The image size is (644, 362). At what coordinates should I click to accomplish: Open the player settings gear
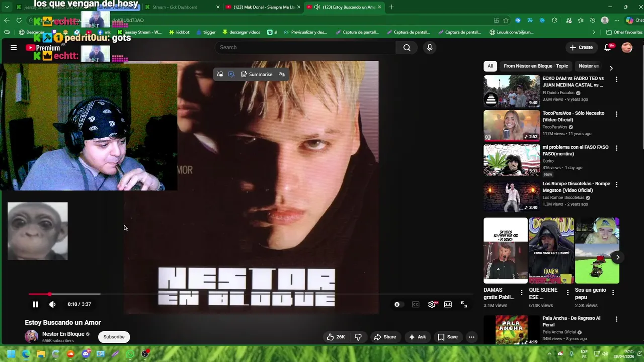[432, 304]
